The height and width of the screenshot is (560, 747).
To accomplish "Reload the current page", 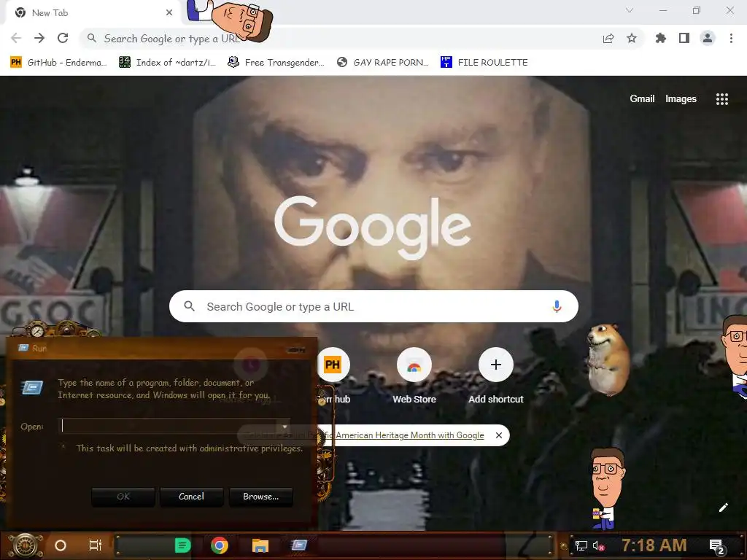I will click(63, 38).
